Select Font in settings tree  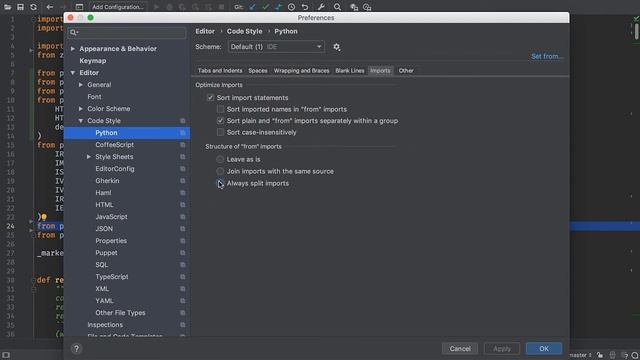click(94, 97)
